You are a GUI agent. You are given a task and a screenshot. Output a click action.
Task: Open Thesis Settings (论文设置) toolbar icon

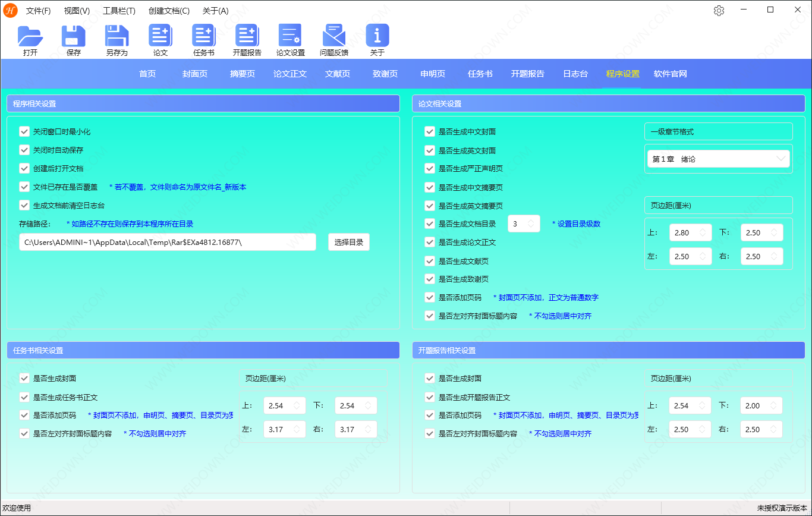click(291, 36)
